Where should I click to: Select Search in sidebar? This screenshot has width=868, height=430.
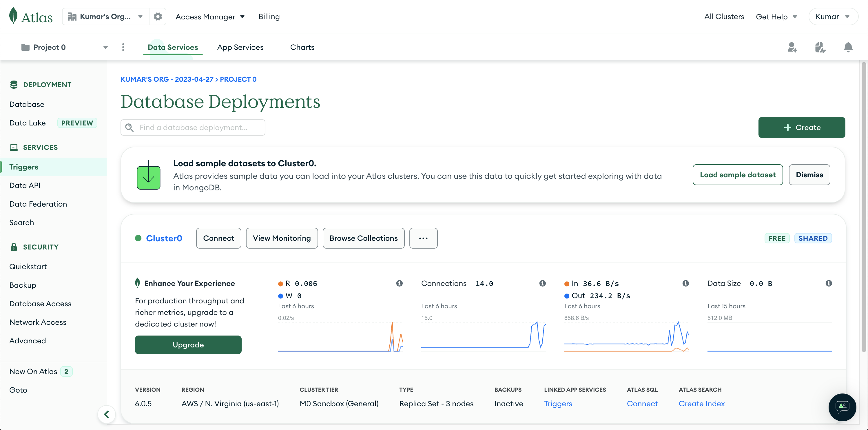21,223
